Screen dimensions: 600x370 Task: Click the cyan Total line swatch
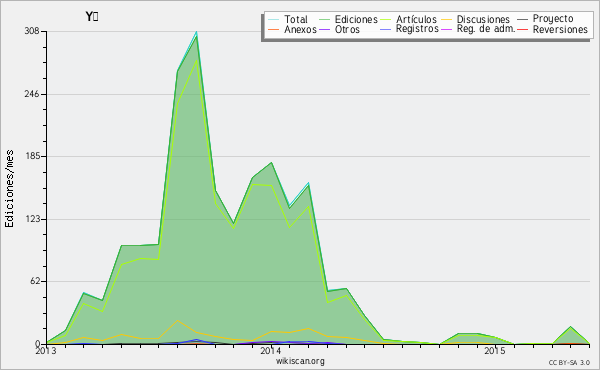[x=274, y=20]
